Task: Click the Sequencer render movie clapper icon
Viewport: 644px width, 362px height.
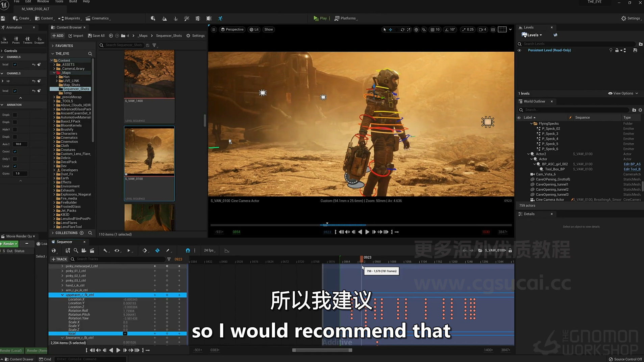Action: [x=92, y=250]
